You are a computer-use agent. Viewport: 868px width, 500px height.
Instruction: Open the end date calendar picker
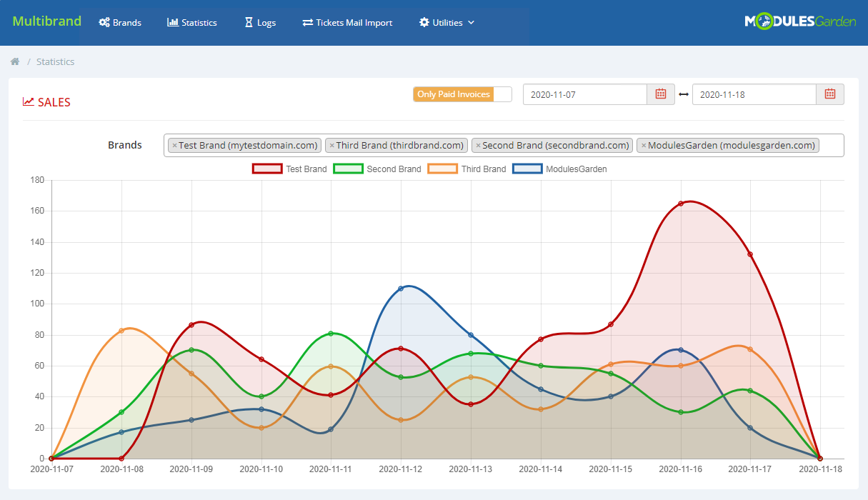click(x=829, y=94)
